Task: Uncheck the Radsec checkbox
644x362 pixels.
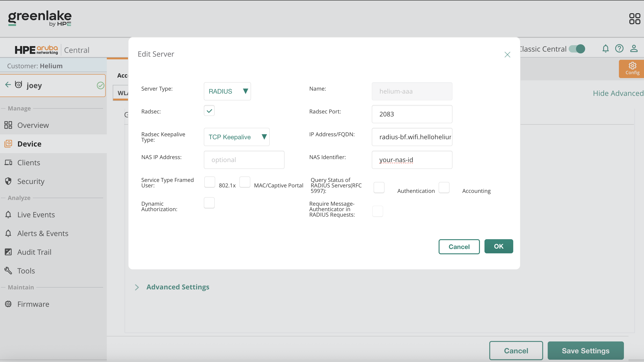Action: pos(209,110)
